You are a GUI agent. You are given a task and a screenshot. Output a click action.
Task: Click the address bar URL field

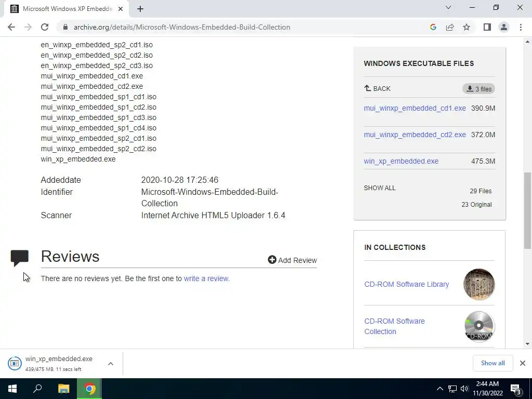pyautogui.click(x=181, y=27)
